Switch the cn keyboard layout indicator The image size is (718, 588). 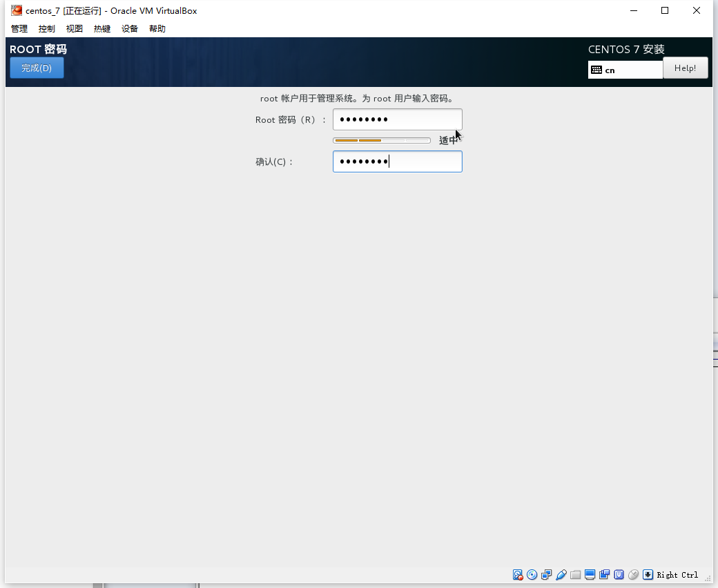pyautogui.click(x=625, y=70)
